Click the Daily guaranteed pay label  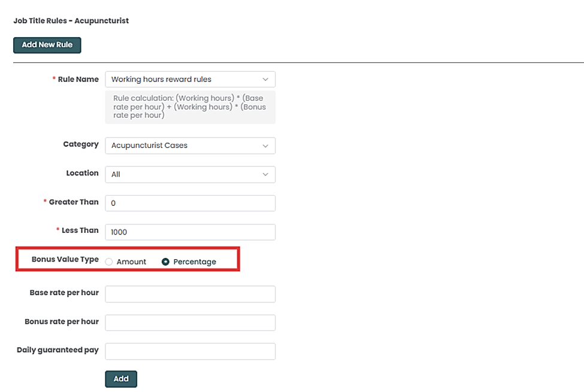pyautogui.click(x=58, y=350)
